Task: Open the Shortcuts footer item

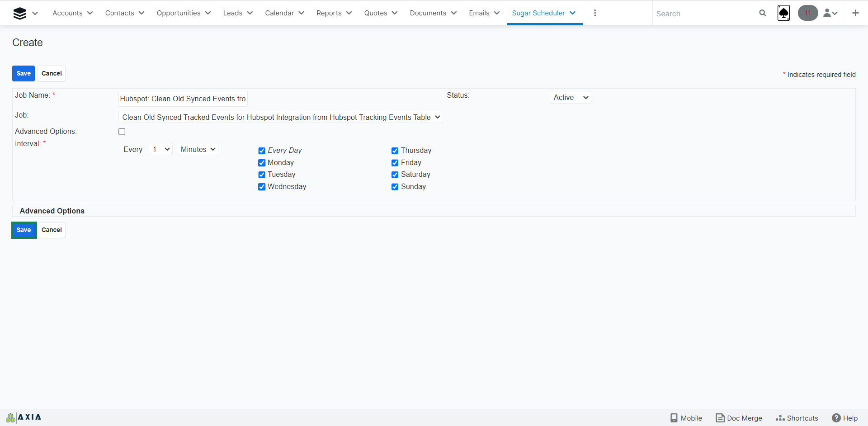Action: 797,418
